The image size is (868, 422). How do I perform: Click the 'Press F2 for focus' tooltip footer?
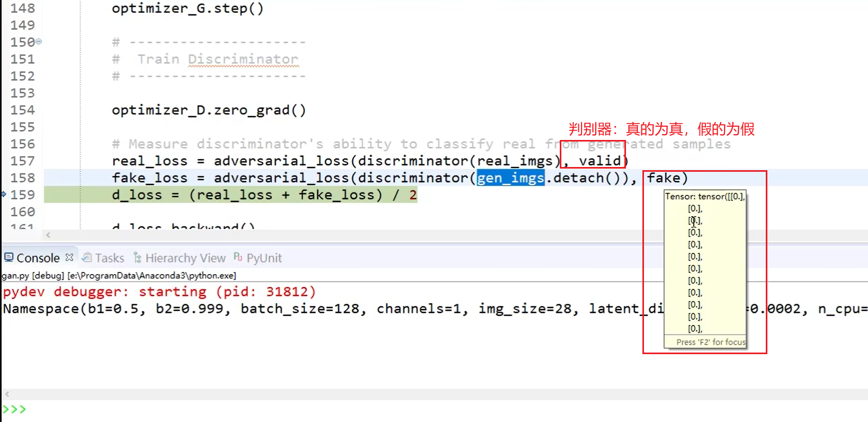tap(711, 342)
